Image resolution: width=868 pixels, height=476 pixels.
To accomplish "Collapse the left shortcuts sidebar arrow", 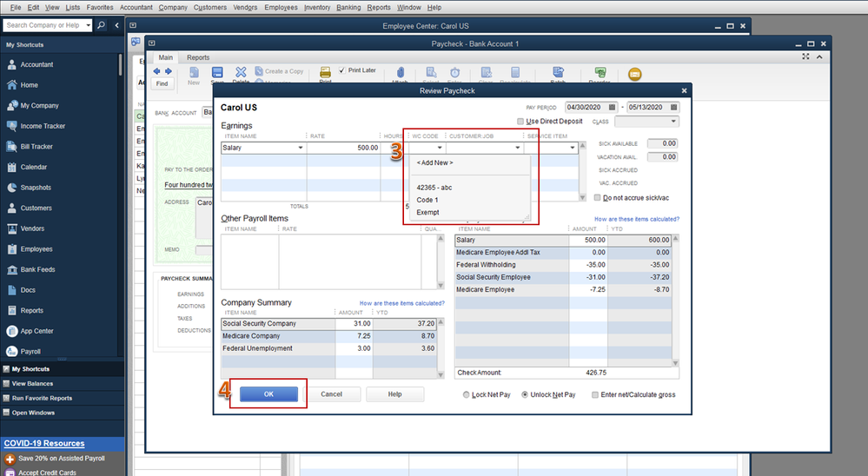I will pos(116,25).
